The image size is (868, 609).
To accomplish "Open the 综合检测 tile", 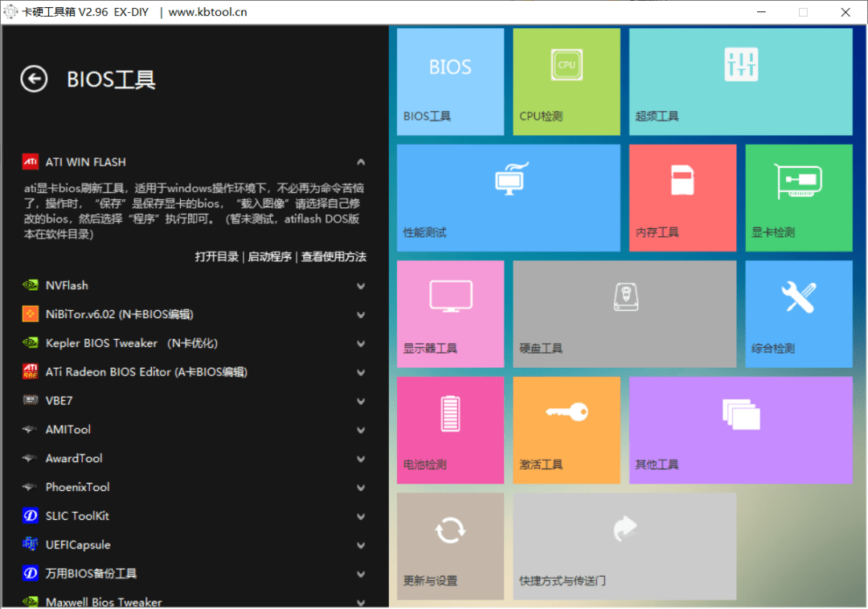I will pyautogui.click(x=799, y=314).
